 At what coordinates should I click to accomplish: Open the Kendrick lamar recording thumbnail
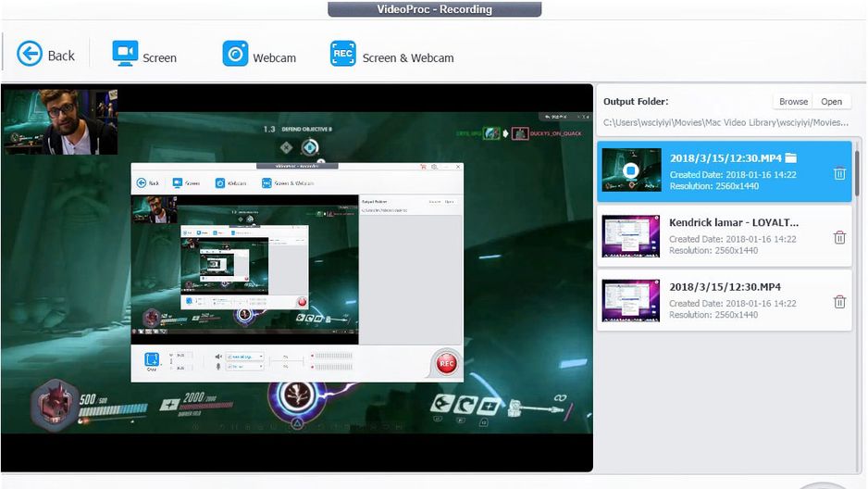click(630, 236)
